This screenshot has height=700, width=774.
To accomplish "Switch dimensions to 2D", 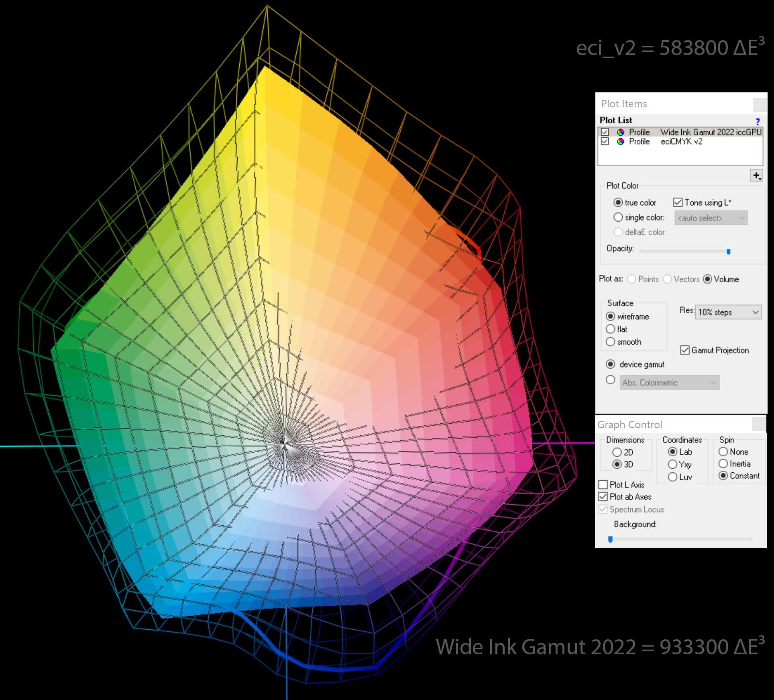I will click(617, 452).
